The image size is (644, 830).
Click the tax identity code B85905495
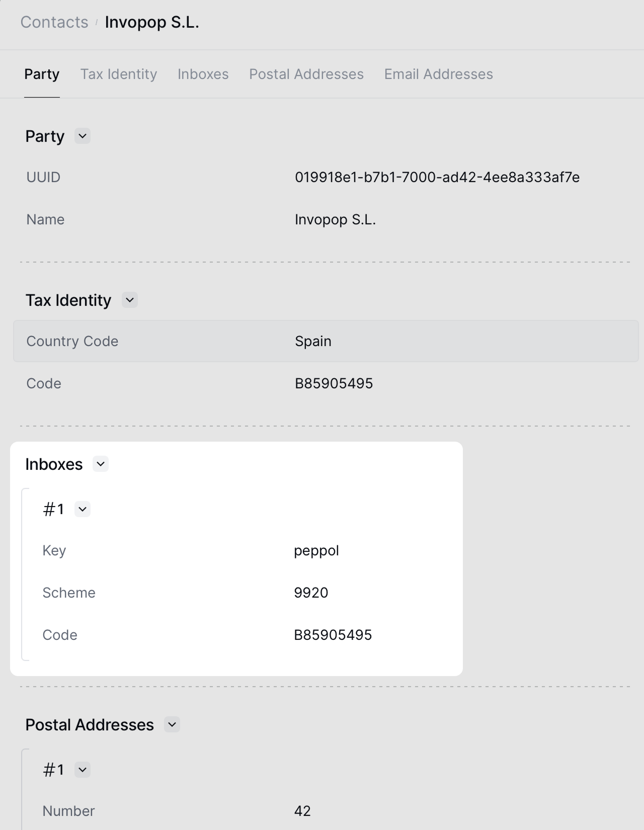tap(334, 383)
